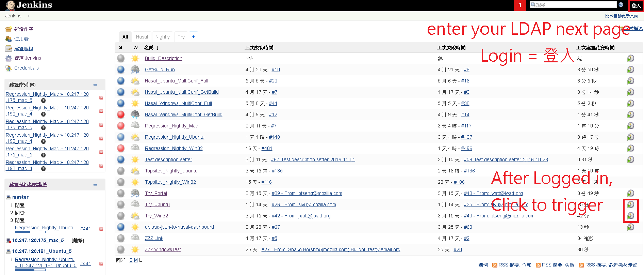The height and width of the screenshot is (275, 644).
Task: Click the 使用者 people icon in sidebar
Action: pos(9,39)
